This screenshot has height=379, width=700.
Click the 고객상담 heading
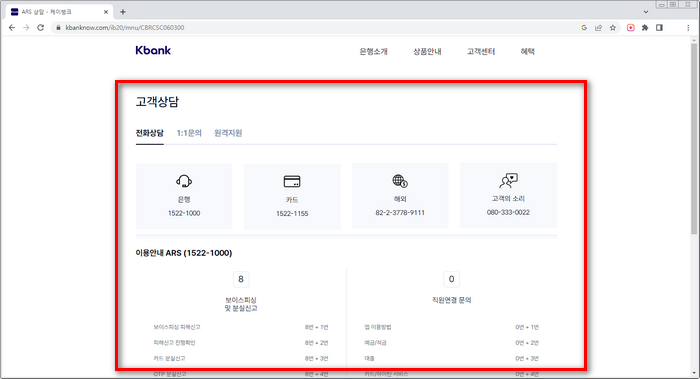pos(157,102)
